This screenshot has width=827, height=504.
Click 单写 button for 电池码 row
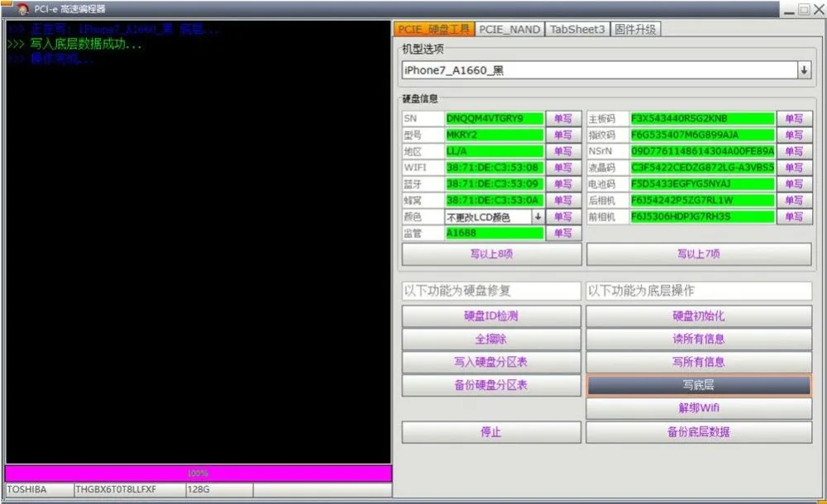[x=794, y=184]
